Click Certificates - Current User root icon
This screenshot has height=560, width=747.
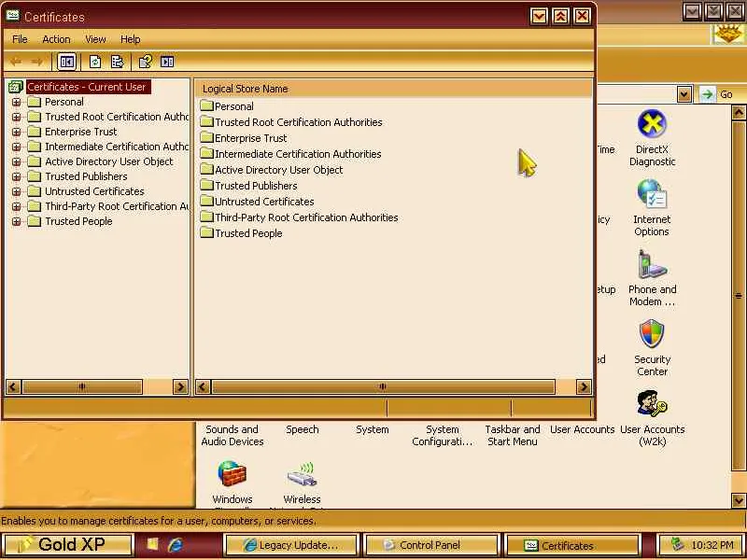15,87
